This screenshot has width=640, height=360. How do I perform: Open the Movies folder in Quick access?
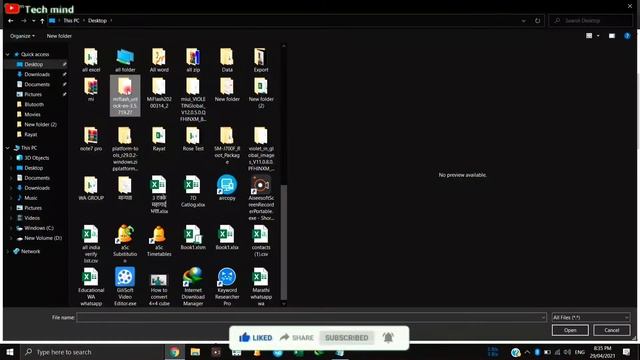[x=32, y=114]
